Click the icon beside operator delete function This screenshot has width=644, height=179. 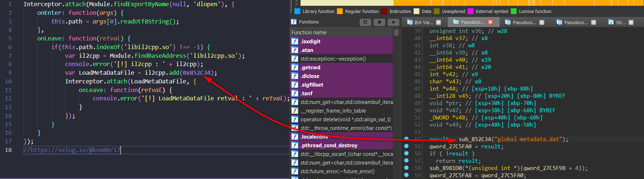pyautogui.click(x=295, y=119)
